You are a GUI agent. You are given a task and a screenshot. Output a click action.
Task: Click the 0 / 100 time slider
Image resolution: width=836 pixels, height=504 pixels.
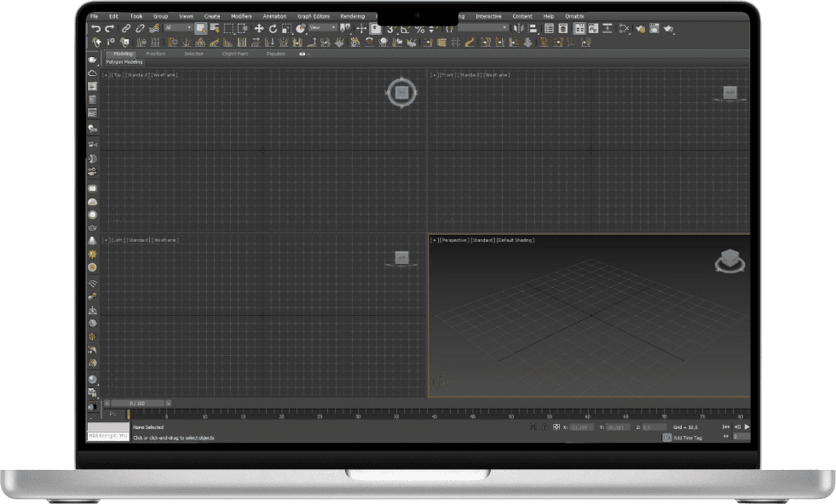pyautogui.click(x=136, y=403)
